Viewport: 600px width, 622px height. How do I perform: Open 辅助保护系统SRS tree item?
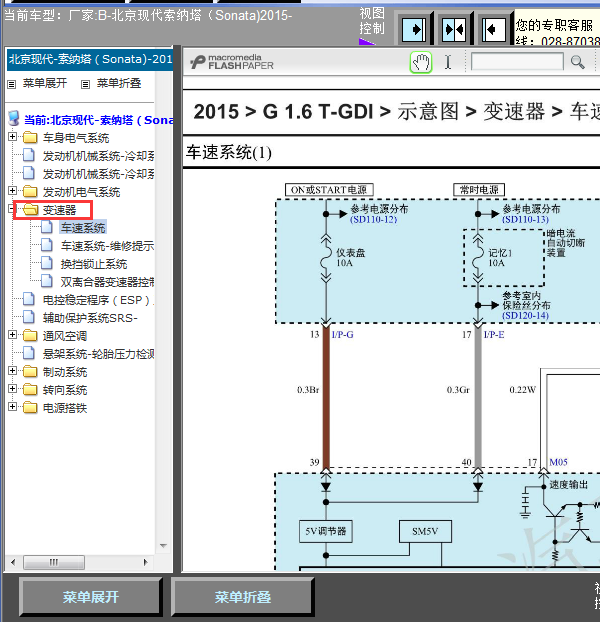[x=90, y=318]
